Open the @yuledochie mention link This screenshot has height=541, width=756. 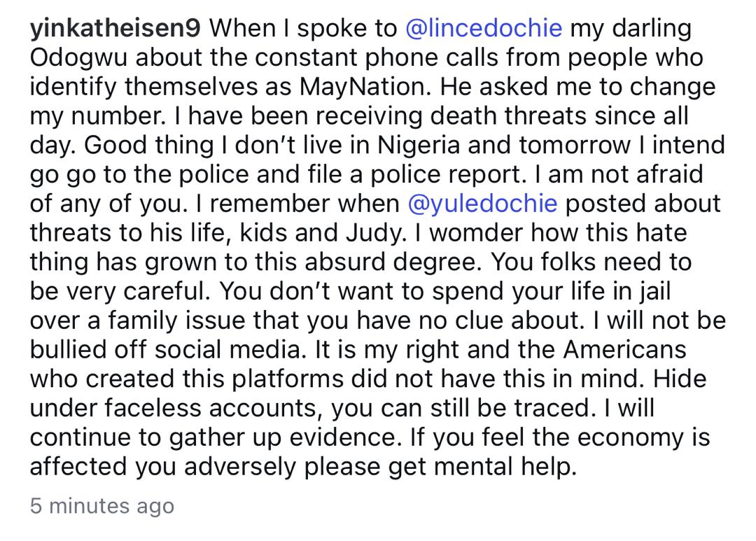tap(482, 204)
